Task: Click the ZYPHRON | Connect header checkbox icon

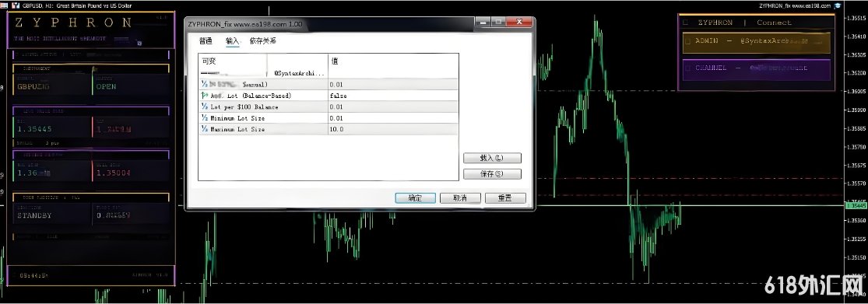Action: point(686,23)
